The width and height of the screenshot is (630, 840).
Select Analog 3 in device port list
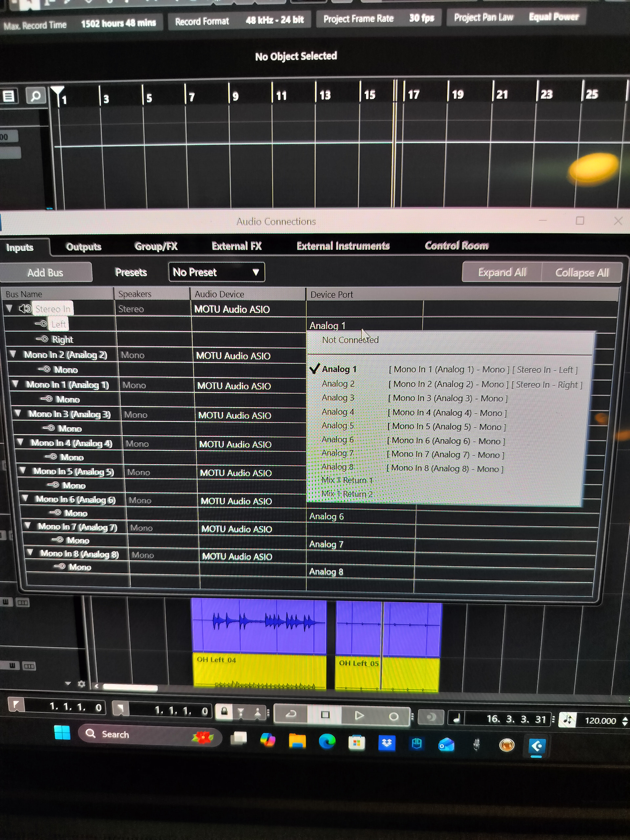coord(338,398)
